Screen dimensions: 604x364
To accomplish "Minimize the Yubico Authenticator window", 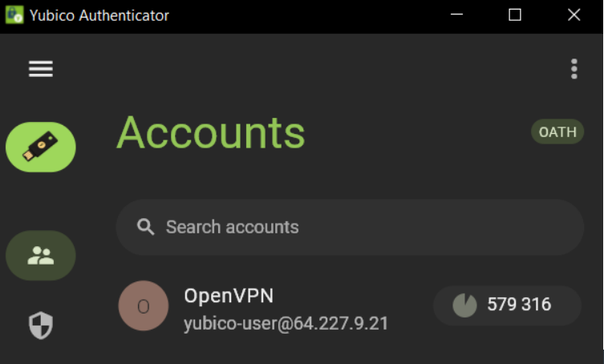I will pyautogui.click(x=456, y=15).
